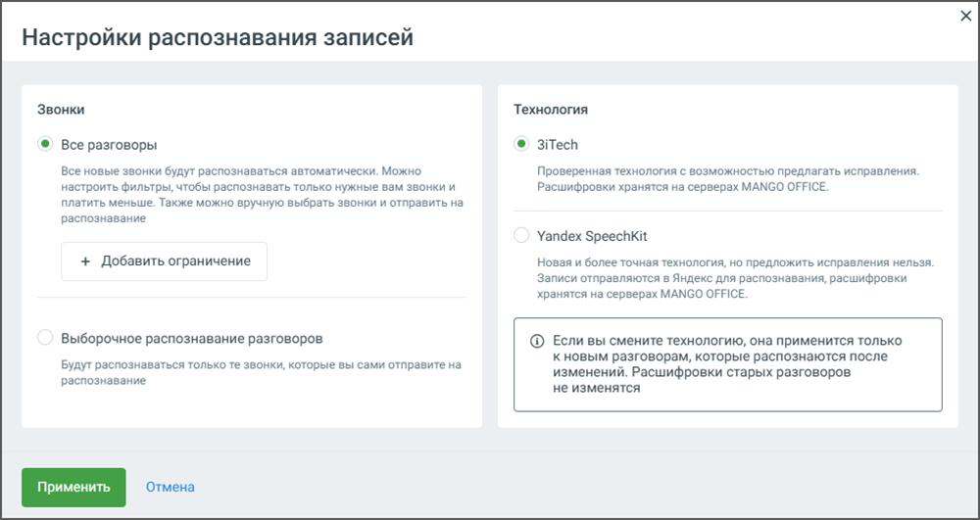Click the info icon in the notice box
The height and width of the screenshot is (520, 980).
pos(537,342)
